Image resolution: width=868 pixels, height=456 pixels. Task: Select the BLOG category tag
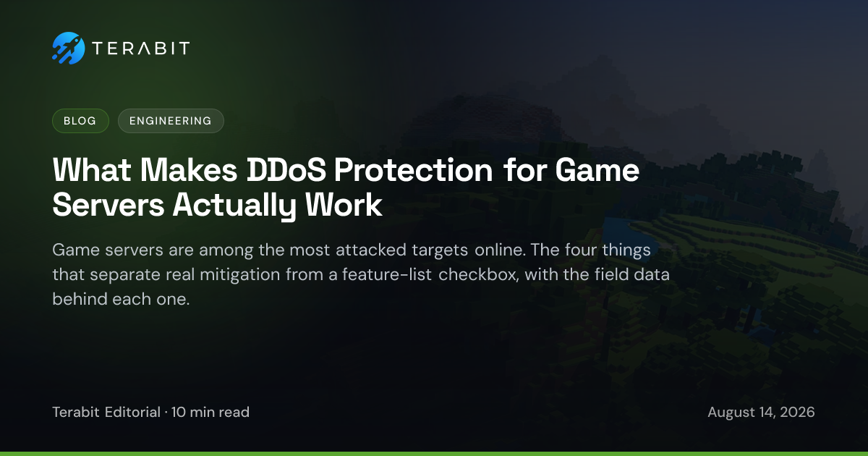point(80,121)
